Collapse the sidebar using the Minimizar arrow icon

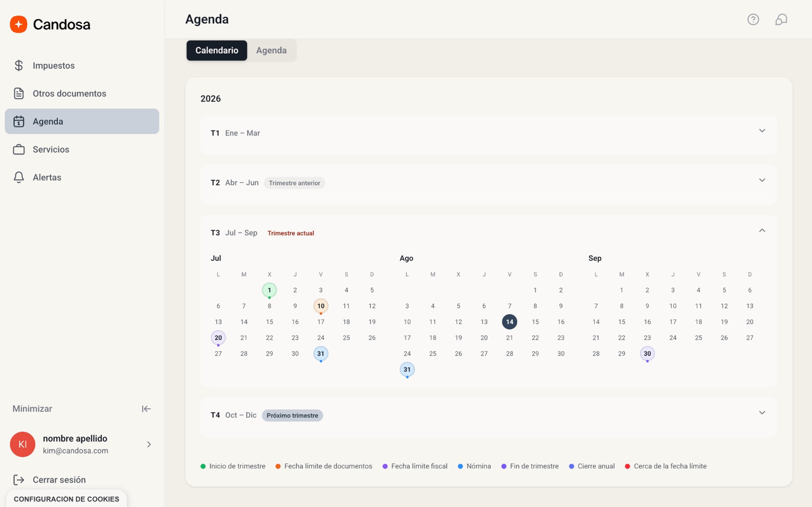tap(146, 409)
